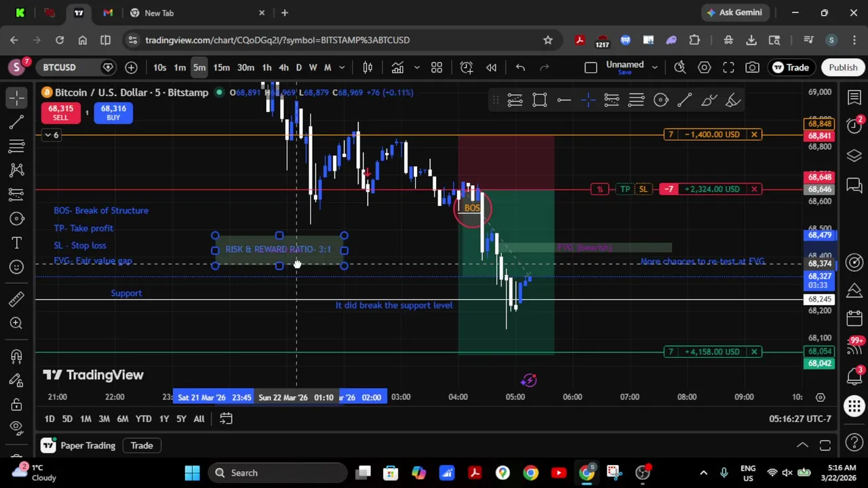
Task: Select the crosshair cursor tool in left toolbar
Action: (17, 98)
